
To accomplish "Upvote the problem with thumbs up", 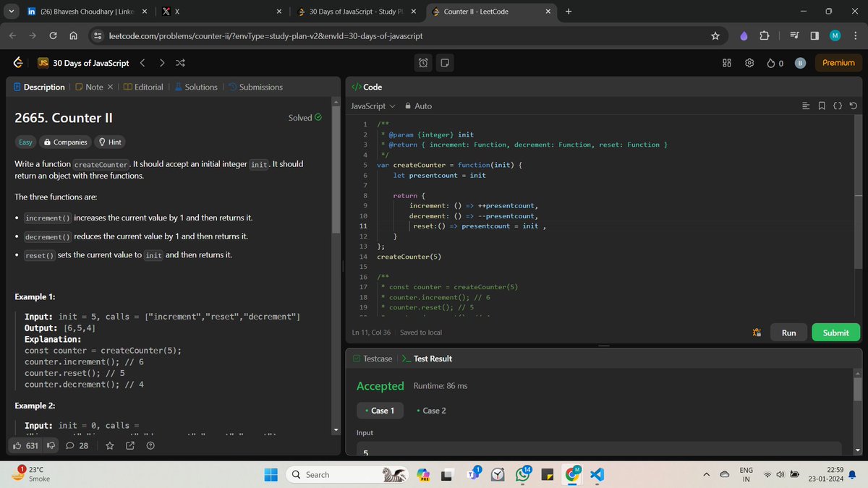I will tap(26, 445).
